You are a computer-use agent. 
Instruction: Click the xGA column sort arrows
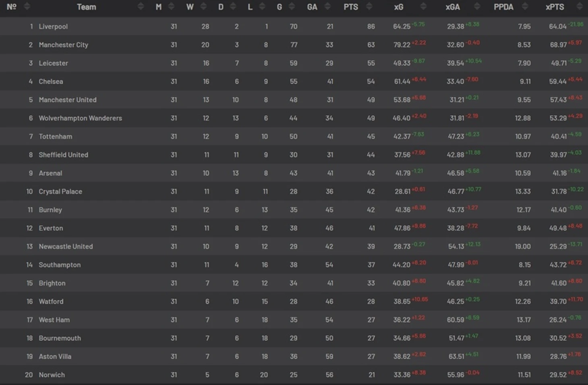click(x=477, y=6)
